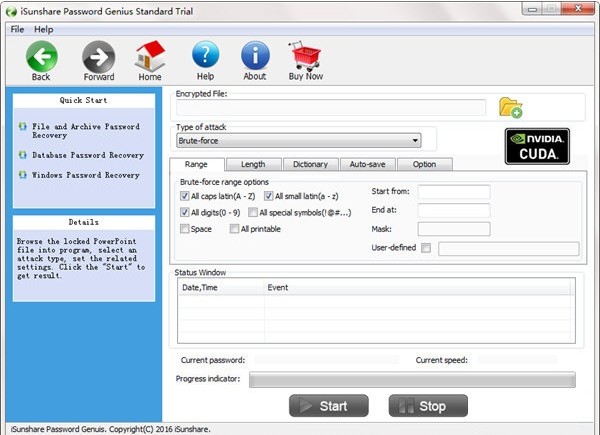Uncheck All caps latin(A - Z)
This screenshot has width=600, height=435.
click(184, 196)
